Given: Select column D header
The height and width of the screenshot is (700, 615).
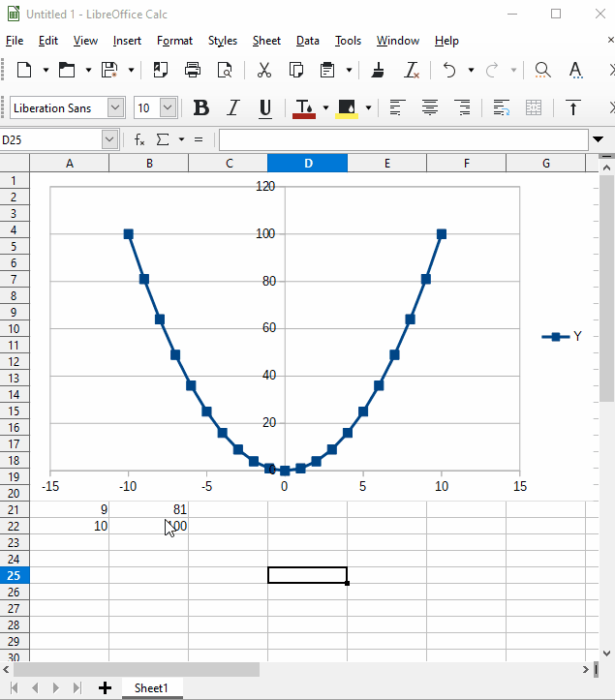Looking at the screenshot, I should pos(308,164).
